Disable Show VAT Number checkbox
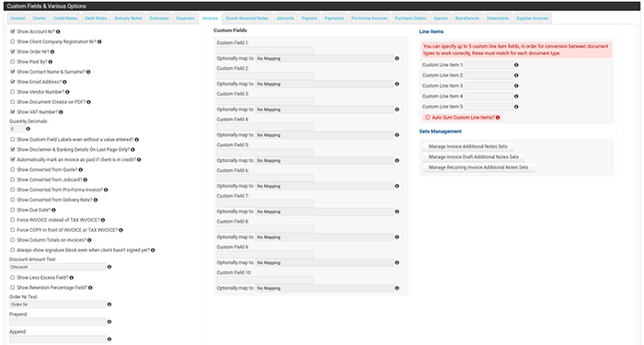This screenshot has width=644, height=345. (x=12, y=111)
